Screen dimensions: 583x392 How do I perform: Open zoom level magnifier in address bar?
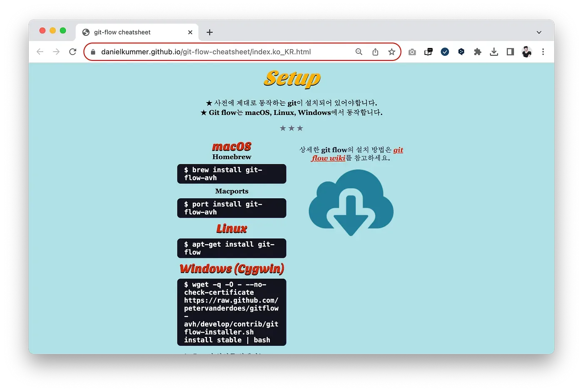point(359,52)
